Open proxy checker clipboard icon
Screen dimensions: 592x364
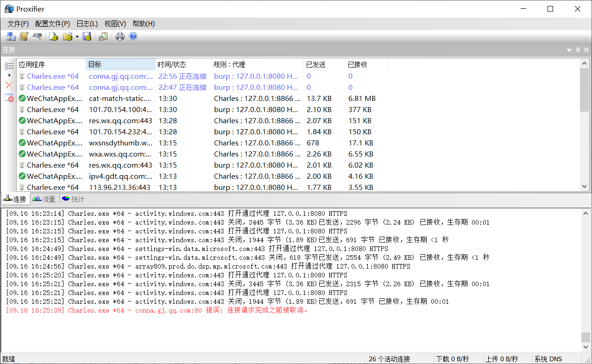click(x=103, y=37)
